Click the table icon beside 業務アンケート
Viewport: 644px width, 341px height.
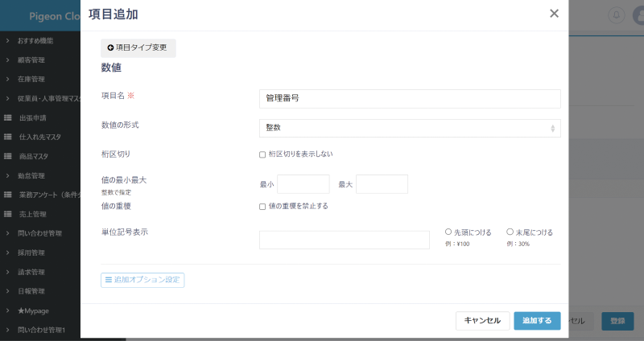tap(8, 195)
